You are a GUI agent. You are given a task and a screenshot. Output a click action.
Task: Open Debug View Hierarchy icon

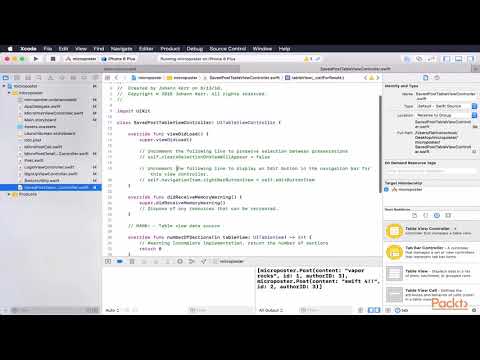tap(180, 262)
